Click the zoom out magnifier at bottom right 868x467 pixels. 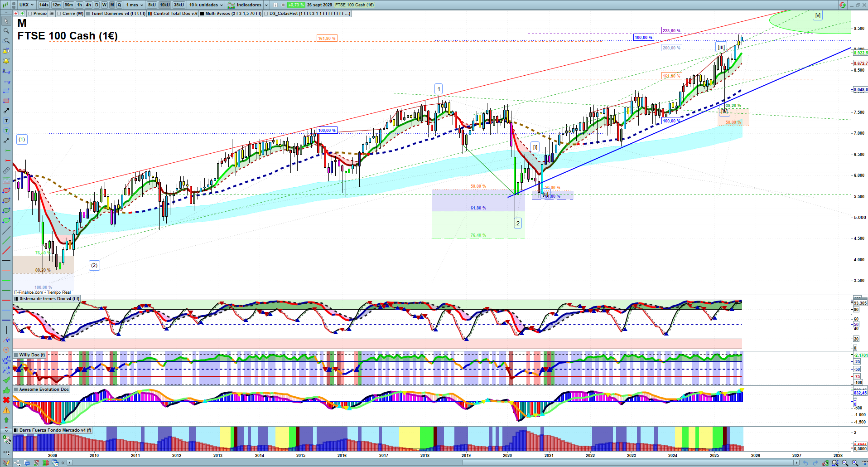845,463
